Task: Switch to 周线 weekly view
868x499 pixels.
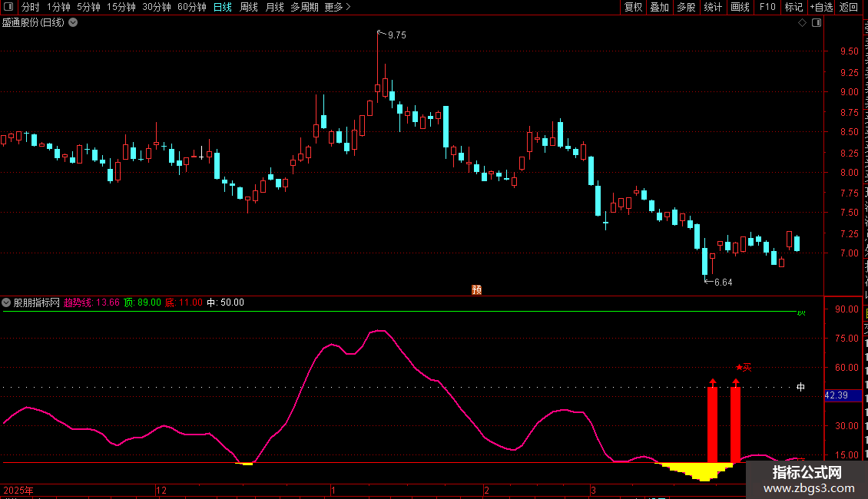Action: coord(249,8)
